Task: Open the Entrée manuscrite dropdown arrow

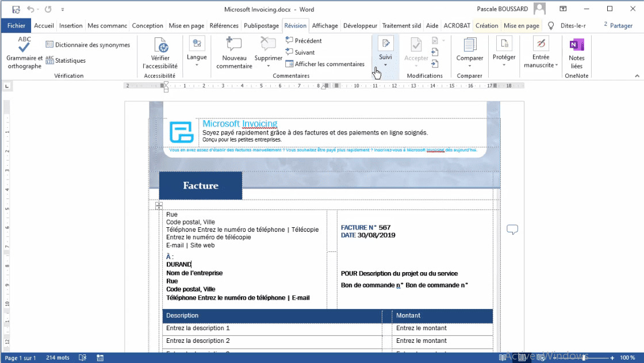Action: coord(557,66)
